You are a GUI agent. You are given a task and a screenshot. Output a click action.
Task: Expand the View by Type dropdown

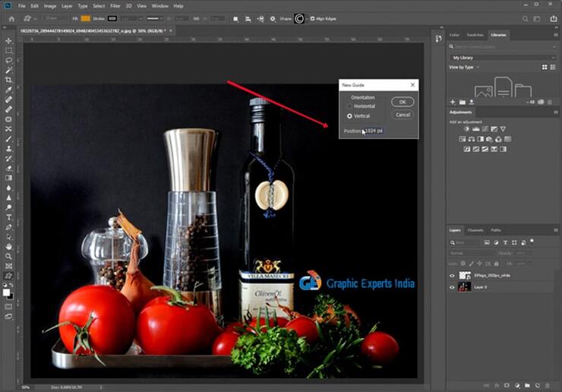[465, 67]
